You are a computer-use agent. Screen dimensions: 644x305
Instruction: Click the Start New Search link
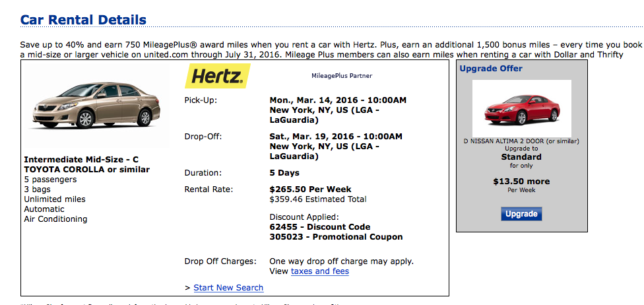(x=228, y=288)
